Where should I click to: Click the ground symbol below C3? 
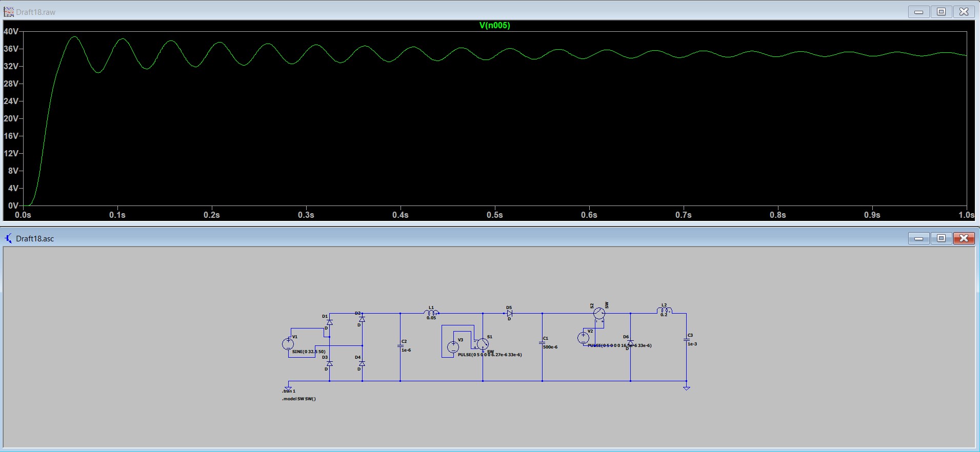[x=687, y=388]
